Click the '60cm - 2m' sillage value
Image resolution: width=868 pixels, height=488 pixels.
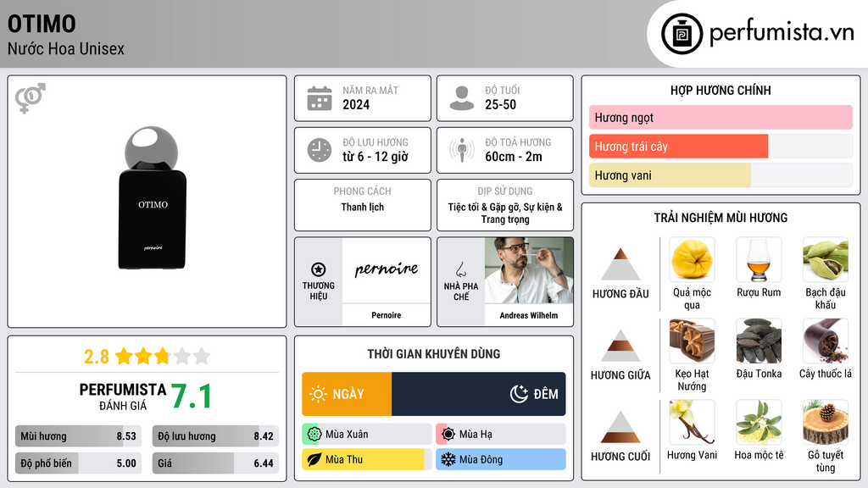click(514, 157)
